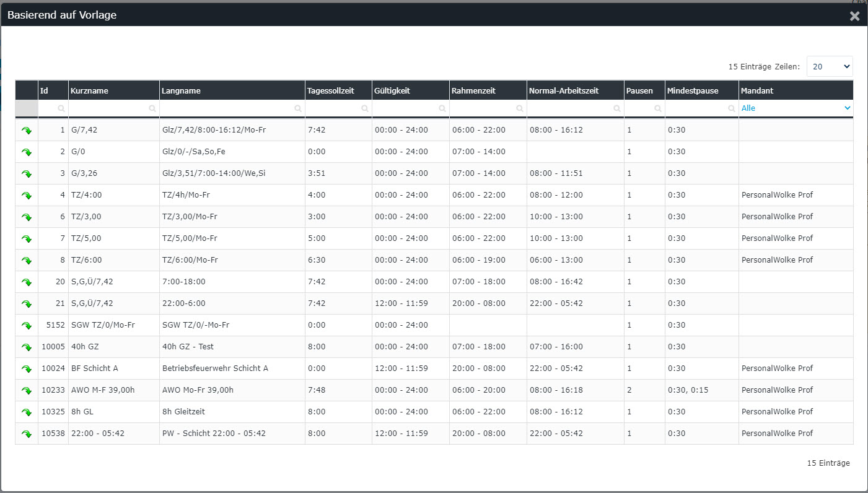868x493 pixels.
Task: Click the Gültigkeit filter input
Action: pyautogui.click(x=406, y=108)
